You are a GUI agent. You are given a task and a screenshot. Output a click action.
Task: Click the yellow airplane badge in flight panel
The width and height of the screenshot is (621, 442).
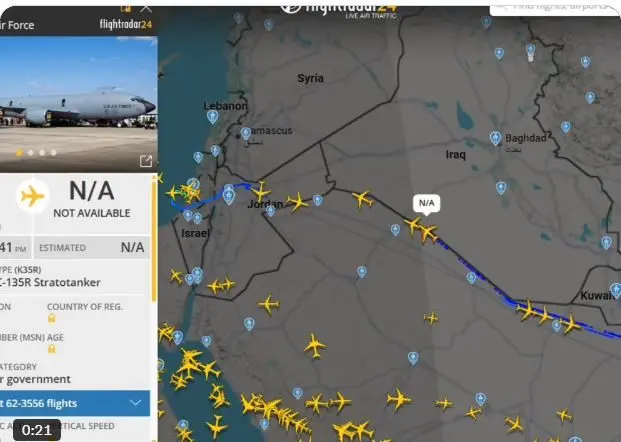(32, 196)
